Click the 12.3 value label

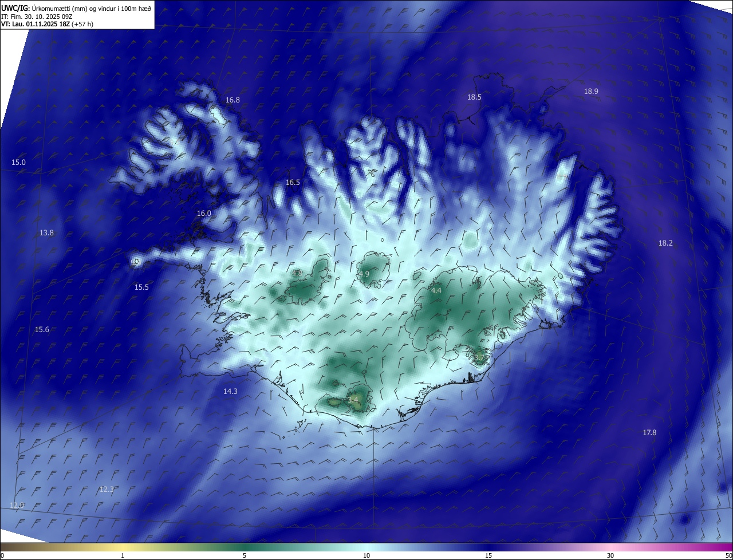pyautogui.click(x=107, y=489)
